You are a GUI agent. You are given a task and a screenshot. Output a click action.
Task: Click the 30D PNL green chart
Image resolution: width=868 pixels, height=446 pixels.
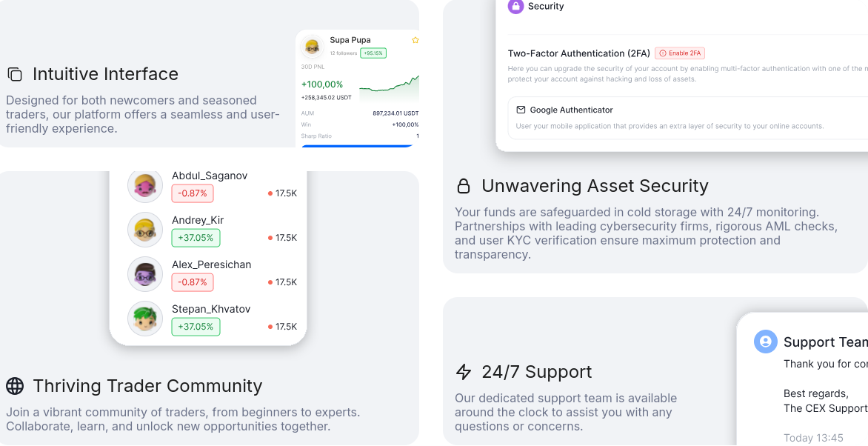coord(389,89)
